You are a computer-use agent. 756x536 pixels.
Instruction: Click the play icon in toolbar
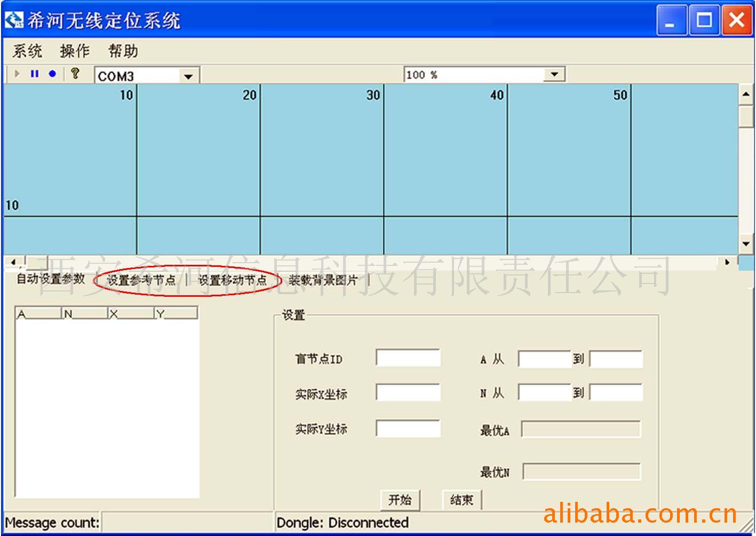tap(18, 74)
